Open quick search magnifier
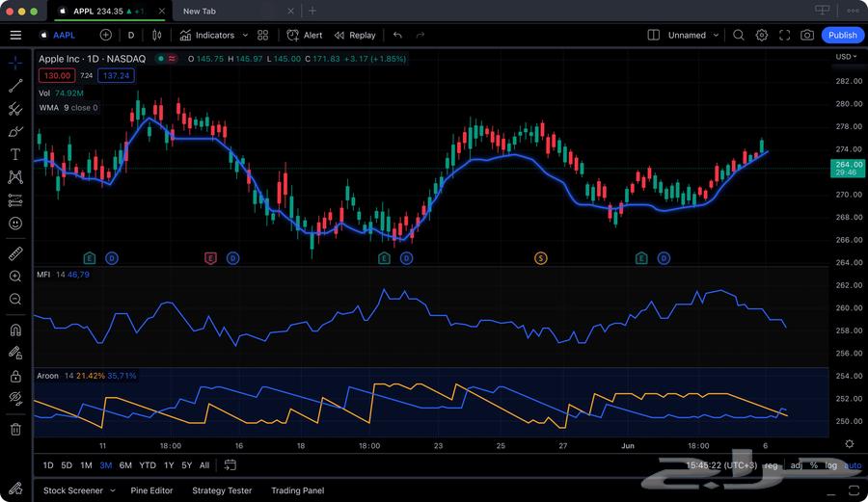 coord(739,35)
